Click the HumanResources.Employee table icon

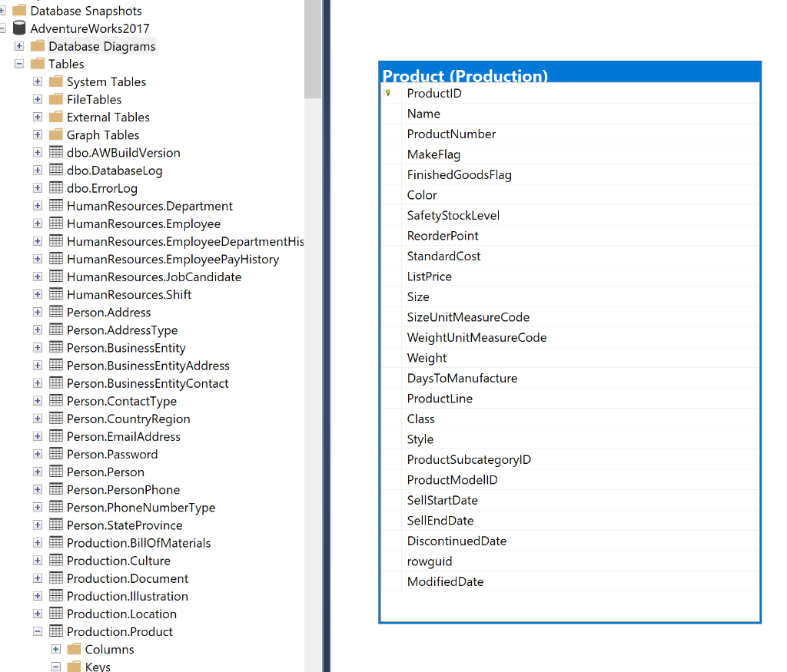coord(55,223)
